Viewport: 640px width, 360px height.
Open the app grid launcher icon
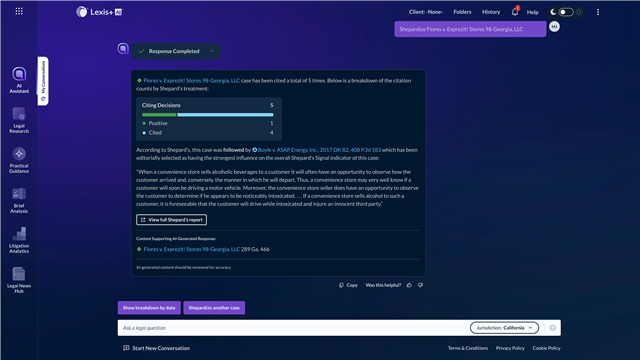point(19,11)
